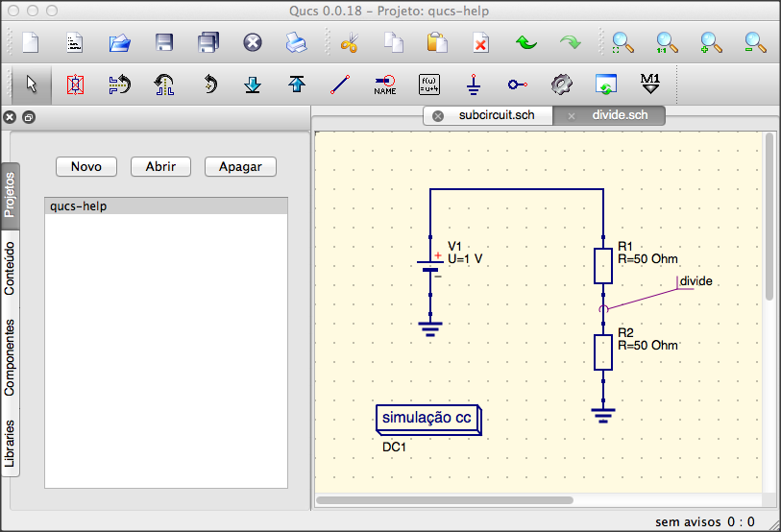Viewport: 781px width, 532px height.
Task: Activate the select pointer tool
Action: coord(32,85)
